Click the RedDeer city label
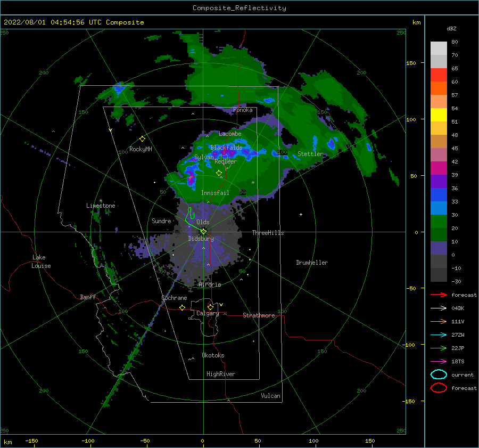Viewport: 479px width, 448px height. point(226,161)
